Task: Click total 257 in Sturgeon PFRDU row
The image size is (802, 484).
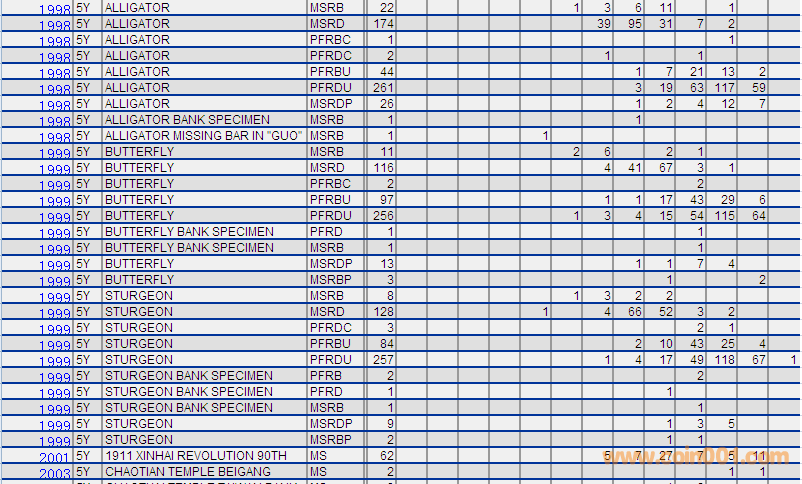Action: (x=383, y=360)
